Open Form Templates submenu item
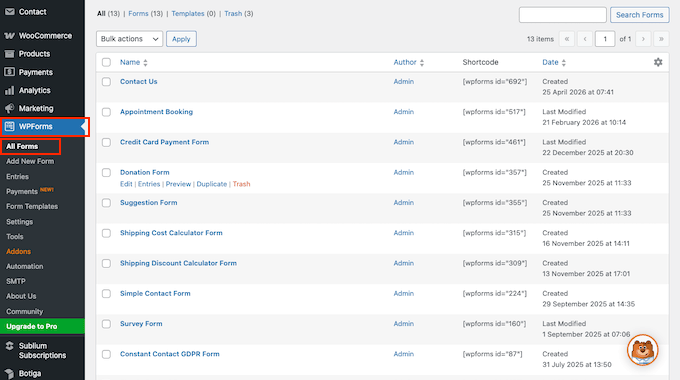The height and width of the screenshot is (380, 680). click(x=32, y=206)
